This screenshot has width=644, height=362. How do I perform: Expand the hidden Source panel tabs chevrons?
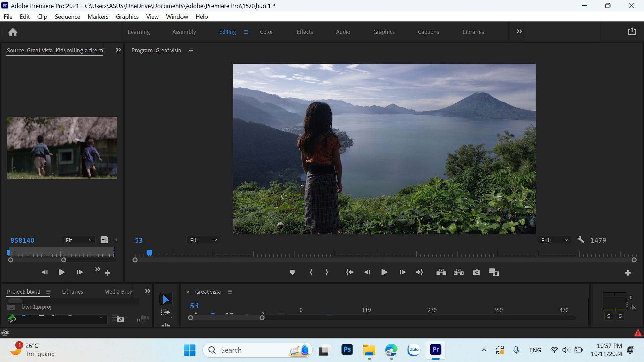coord(118,50)
